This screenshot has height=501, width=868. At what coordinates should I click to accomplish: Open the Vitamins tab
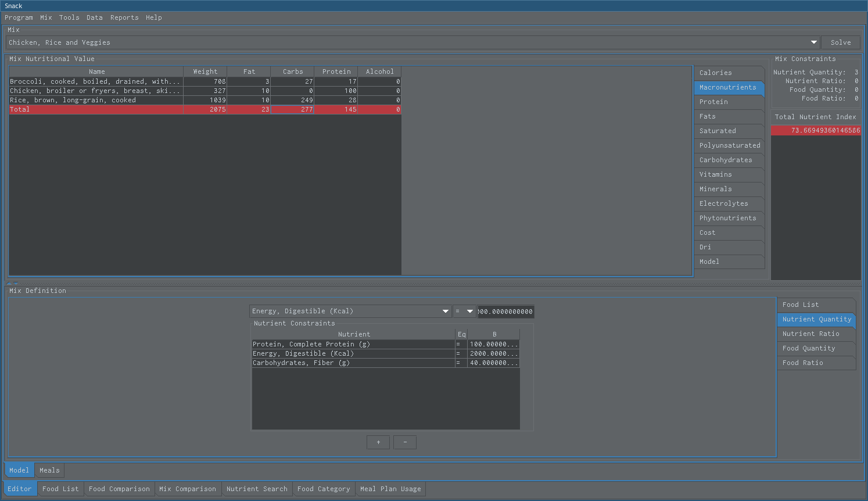pos(729,174)
